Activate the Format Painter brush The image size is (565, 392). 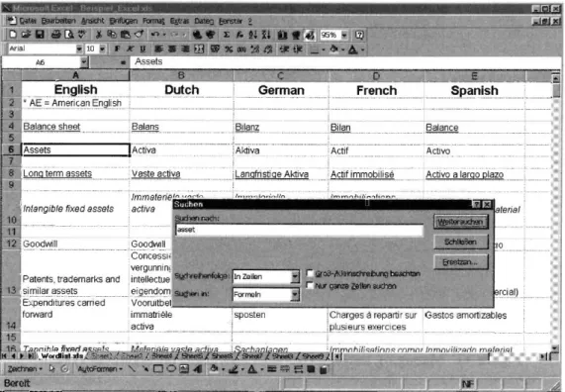tap(139, 35)
